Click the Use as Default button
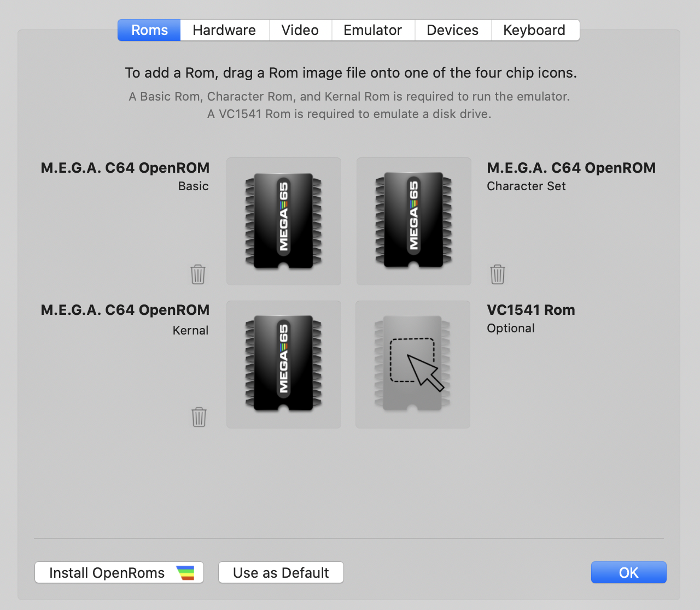This screenshot has width=700, height=610. point(281,572)
